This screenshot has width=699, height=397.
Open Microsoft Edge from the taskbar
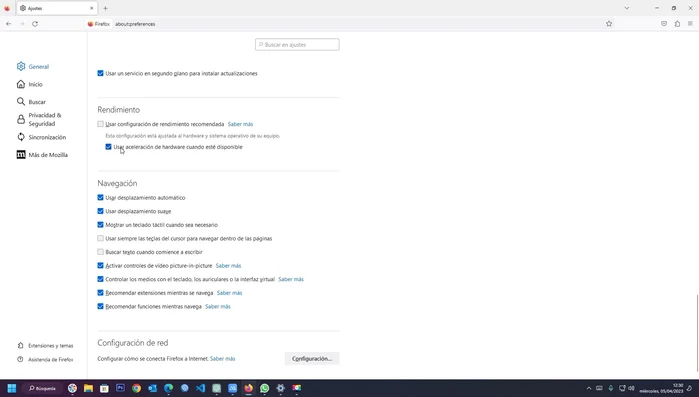click(169, 388)
